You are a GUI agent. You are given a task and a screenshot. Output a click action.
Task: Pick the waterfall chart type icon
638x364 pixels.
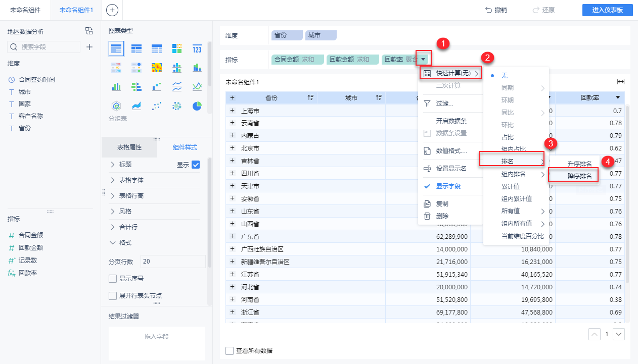157,86
